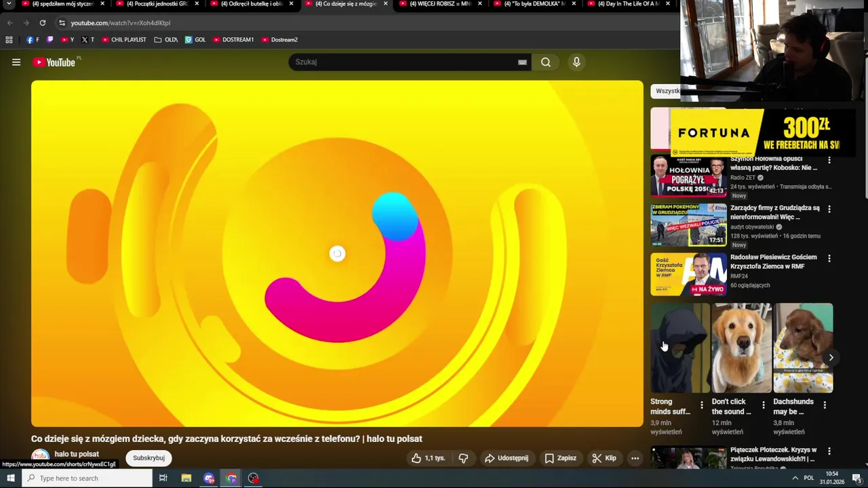Open the Windows Start menu
The height and width of the screenshot is (488, 868).
pos(10,479)
